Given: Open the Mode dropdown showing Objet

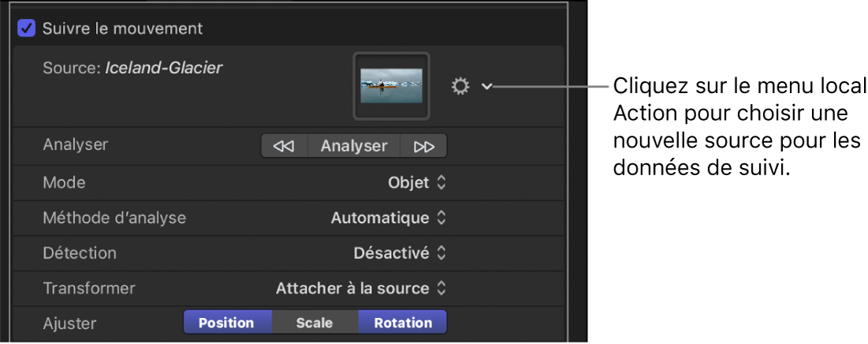Looking at the screenshot, I should pyautogui.click(x=418, y=182).
